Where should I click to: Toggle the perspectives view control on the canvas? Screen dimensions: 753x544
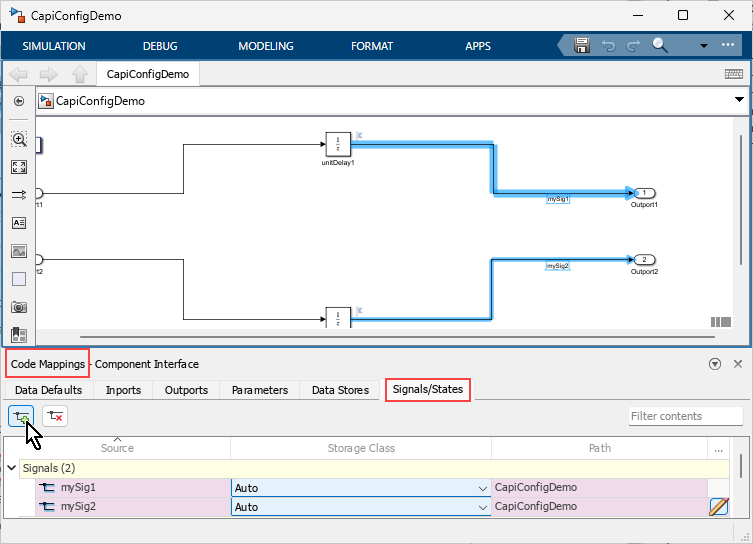tap(721, 322)
